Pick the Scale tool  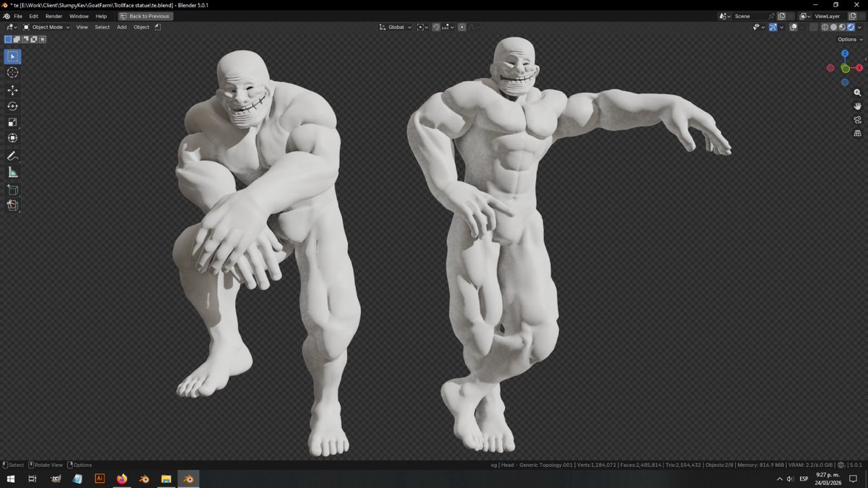12,122
